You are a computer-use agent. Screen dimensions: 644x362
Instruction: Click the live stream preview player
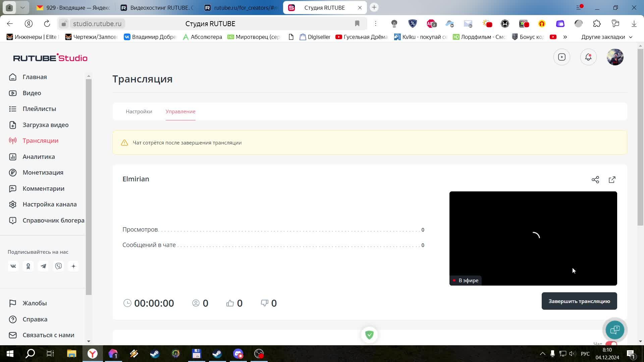[533, 238]
